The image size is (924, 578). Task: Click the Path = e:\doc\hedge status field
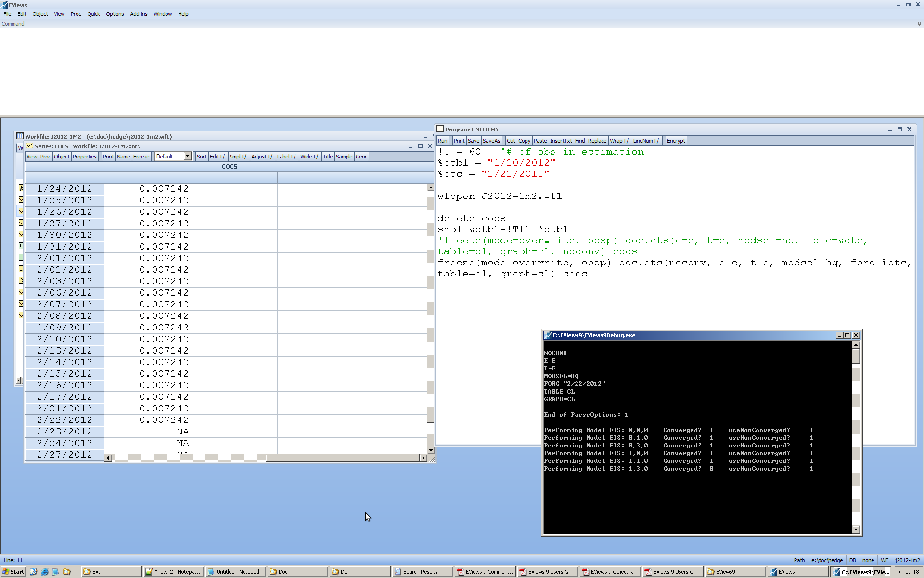point(818,560)
